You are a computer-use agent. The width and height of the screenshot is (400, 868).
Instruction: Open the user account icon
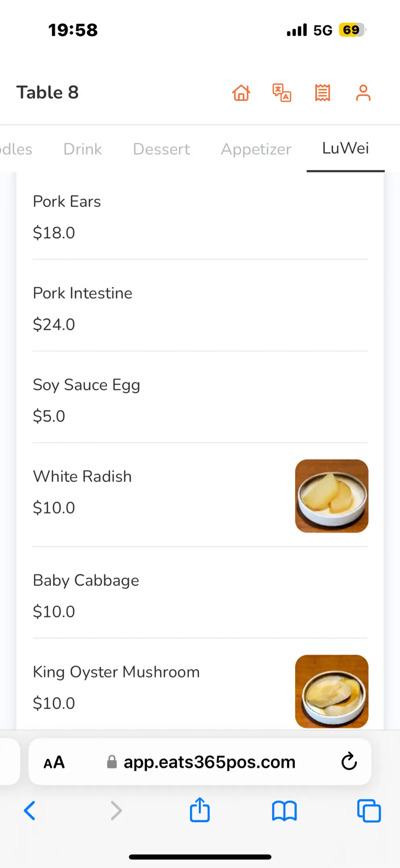(x=363, y=93)
